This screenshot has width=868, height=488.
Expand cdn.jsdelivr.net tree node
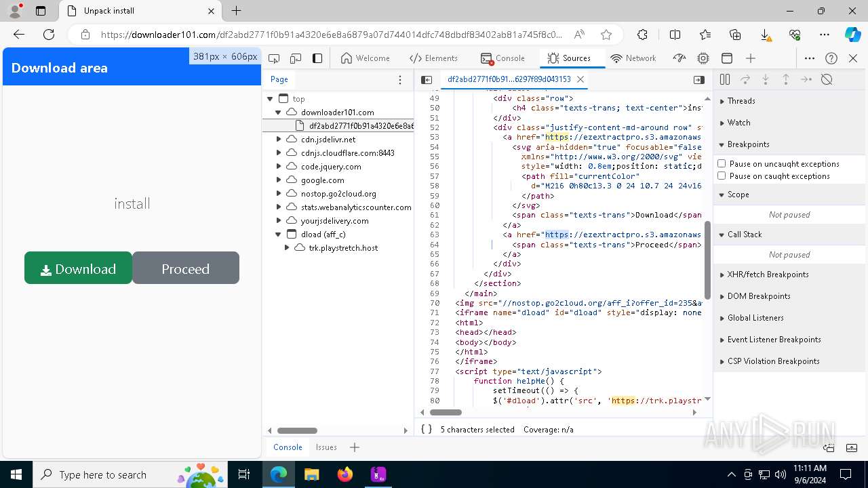tap(279, 139)
